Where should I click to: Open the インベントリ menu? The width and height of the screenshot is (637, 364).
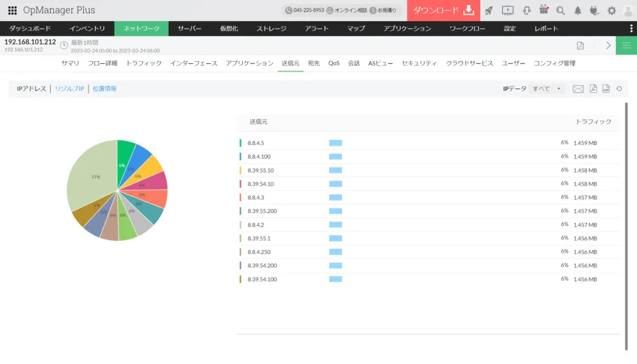pyautogui.click(x=87, y=29)
